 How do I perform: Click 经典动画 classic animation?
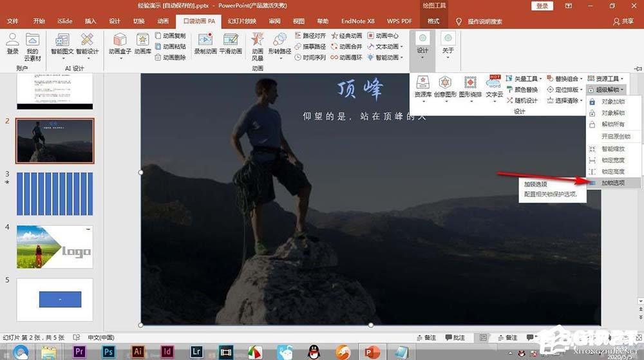(346, 35)
